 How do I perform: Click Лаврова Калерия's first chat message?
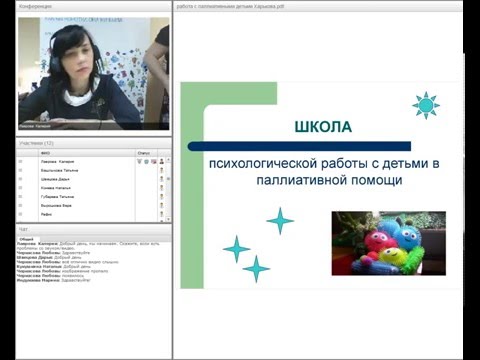(x=88, y=246)
